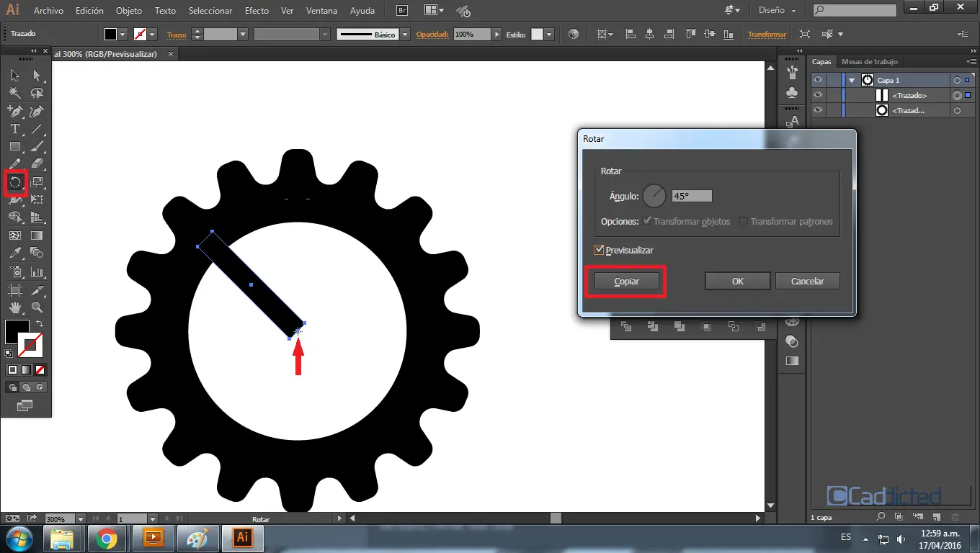The image size is (980, 553).
Task: Select the Free Transform tool
Action: (37, 199)
